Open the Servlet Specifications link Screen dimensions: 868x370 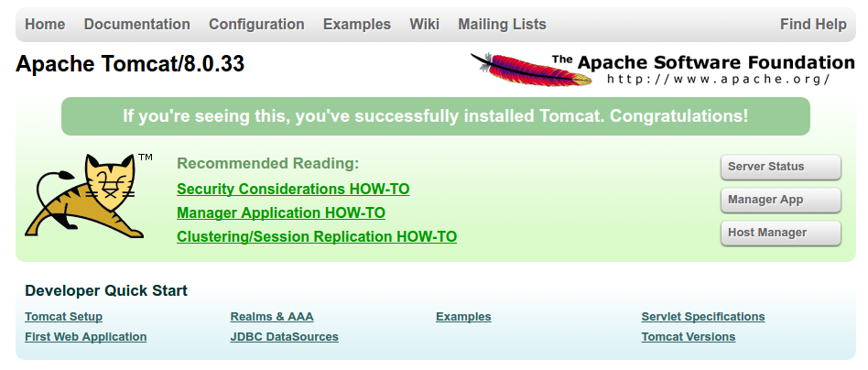pyautogui.click(x=703, y=317)
